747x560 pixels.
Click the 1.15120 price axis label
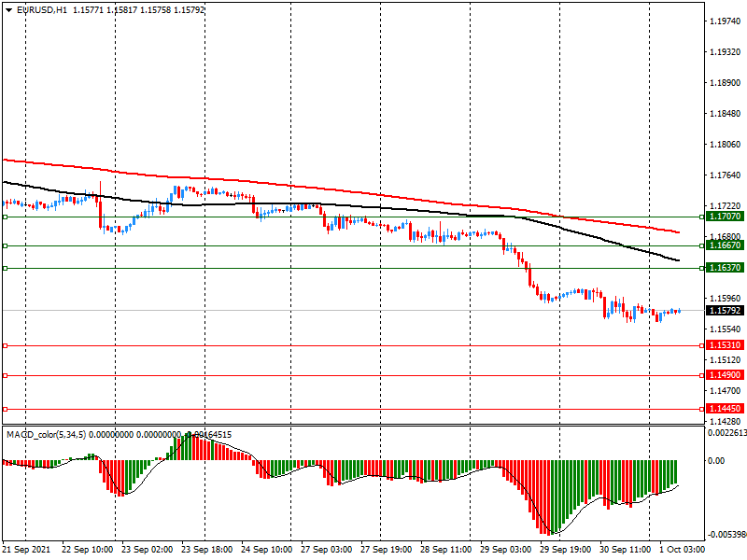pyautogui.click(x=726, y=360)
